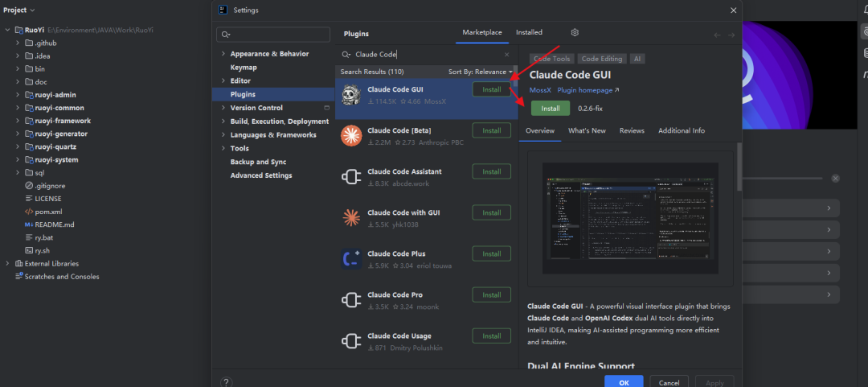Install Claude Code [Beta] from the list
868x387 pixels.
(492, 131)
